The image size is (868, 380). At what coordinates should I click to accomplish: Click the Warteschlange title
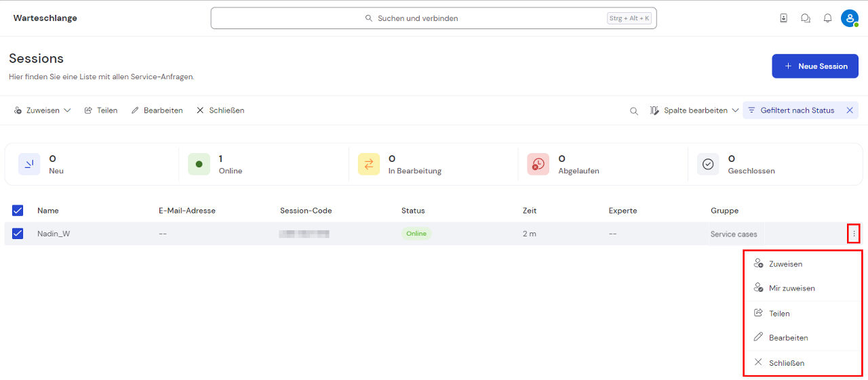click(x=45, y=18)
